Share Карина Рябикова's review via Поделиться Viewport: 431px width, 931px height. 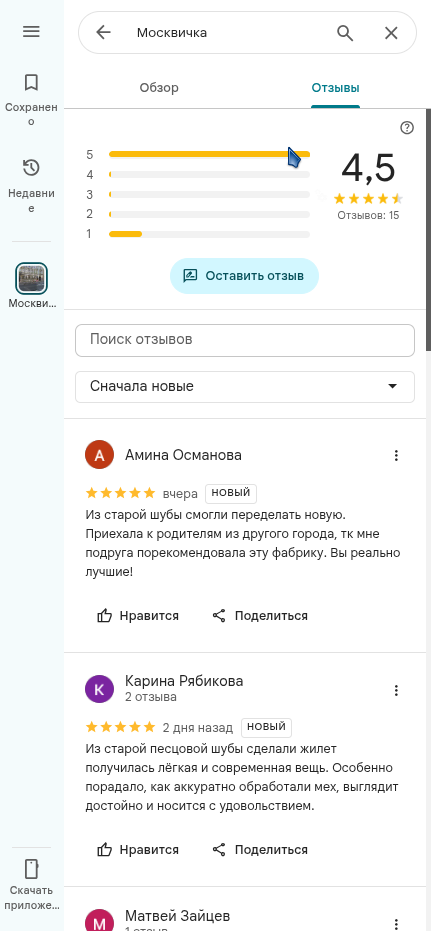point(260,850)
